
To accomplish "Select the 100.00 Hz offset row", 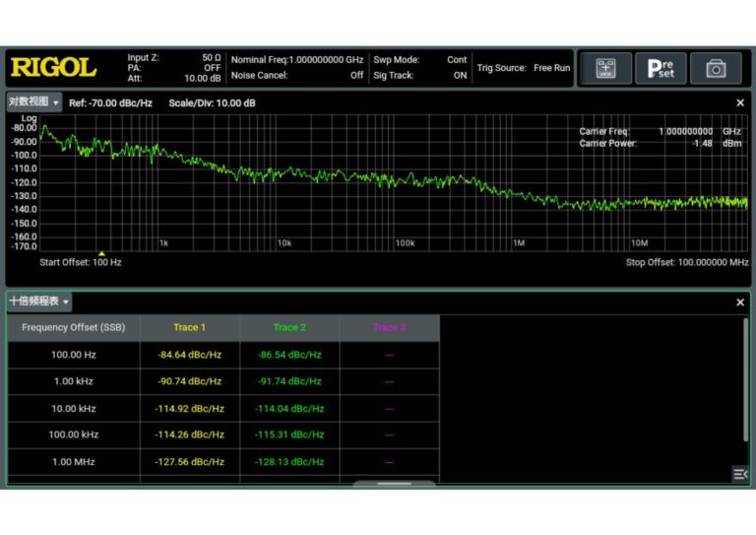I will tap(223, 355).
